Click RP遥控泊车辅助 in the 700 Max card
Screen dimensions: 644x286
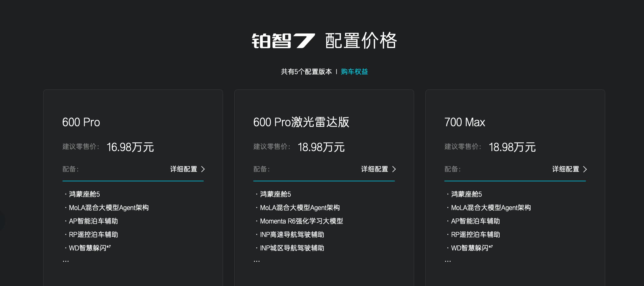tap(476, 235)
